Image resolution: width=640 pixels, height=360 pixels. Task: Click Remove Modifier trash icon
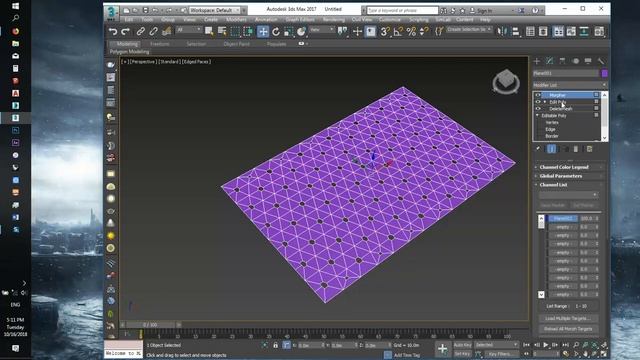(x=576, y=149)
